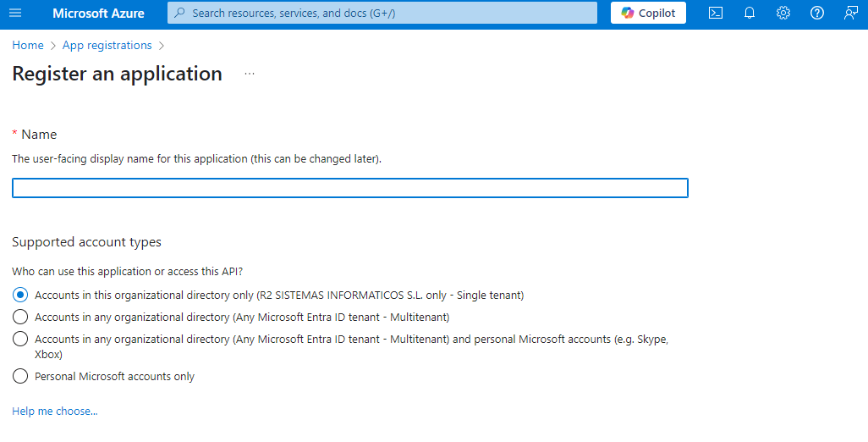Open the more options ellipsis beside title
This screenshot has width=868, height=442.
click(x=250, y=74)
